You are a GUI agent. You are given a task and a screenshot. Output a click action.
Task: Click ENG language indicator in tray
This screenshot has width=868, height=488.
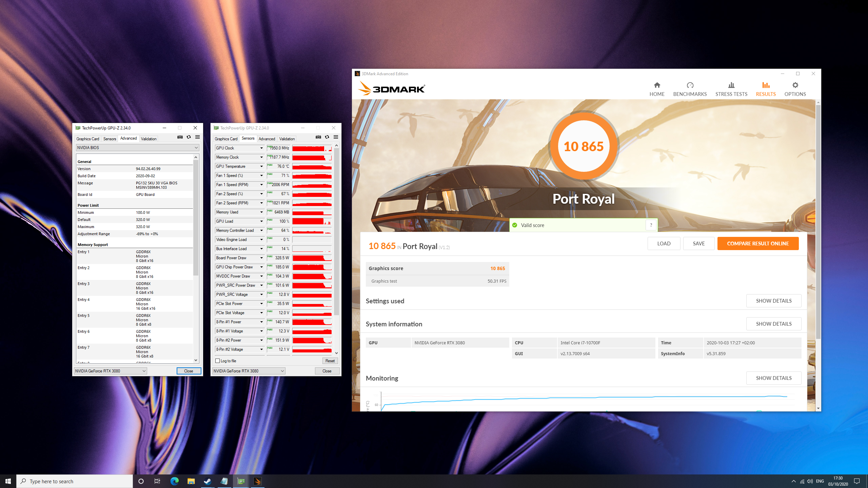[820, 481]
